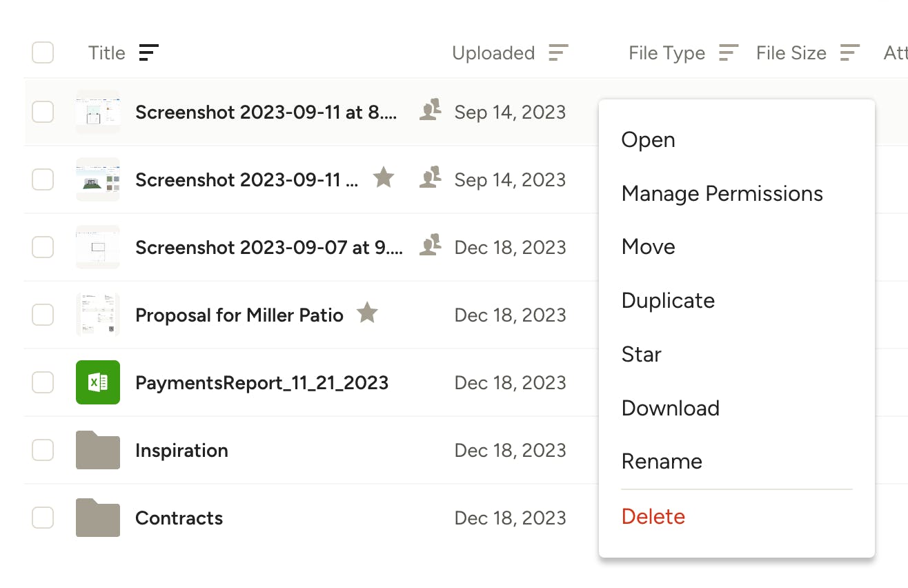The width and height of the screenshot is (908, 588).
Task: Unstar the Proposal for Miller Patio file
Action: 367,313
